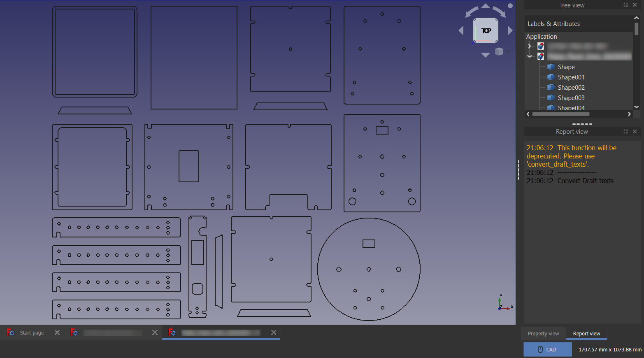Click the TOP face of navigation cube

(486, 30)
